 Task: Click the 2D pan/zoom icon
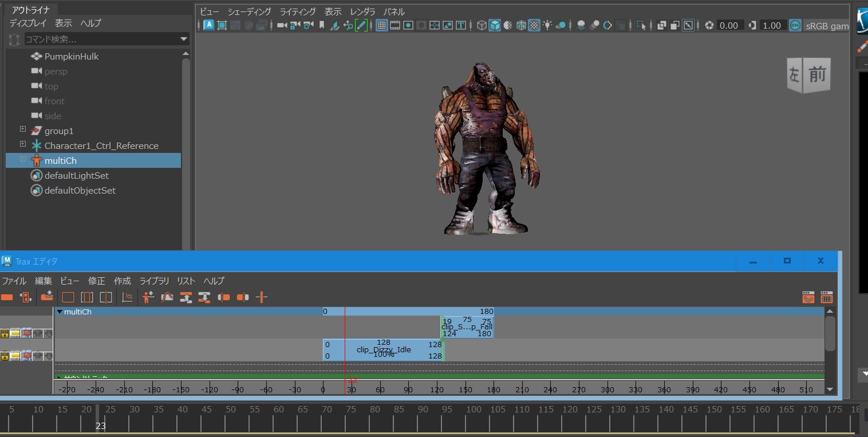point(348,25)
